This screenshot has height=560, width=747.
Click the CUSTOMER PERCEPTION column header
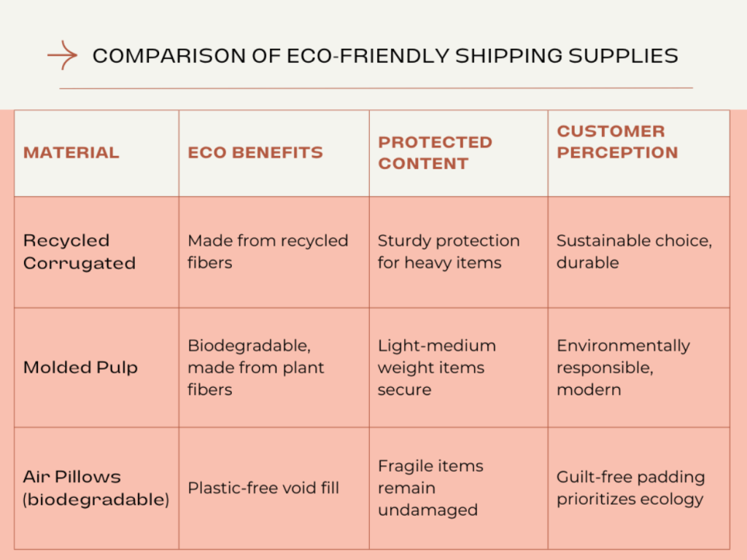617,142
